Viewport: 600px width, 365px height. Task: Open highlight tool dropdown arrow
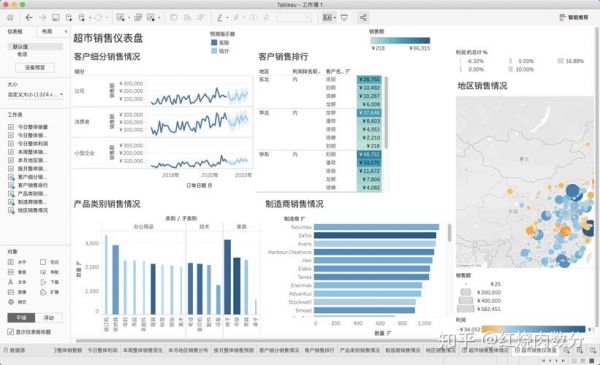227,18
